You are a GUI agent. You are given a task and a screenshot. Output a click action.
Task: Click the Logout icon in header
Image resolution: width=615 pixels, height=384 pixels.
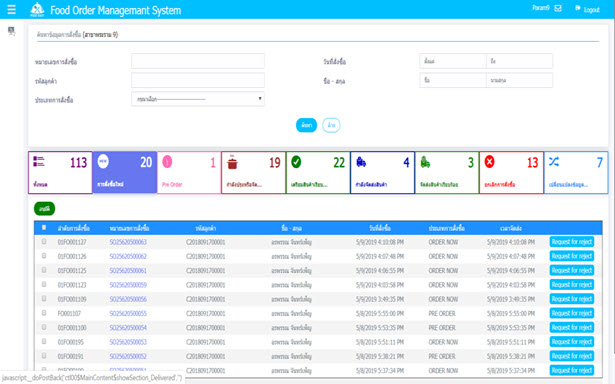pyautogui.click(x=578, y=8)
